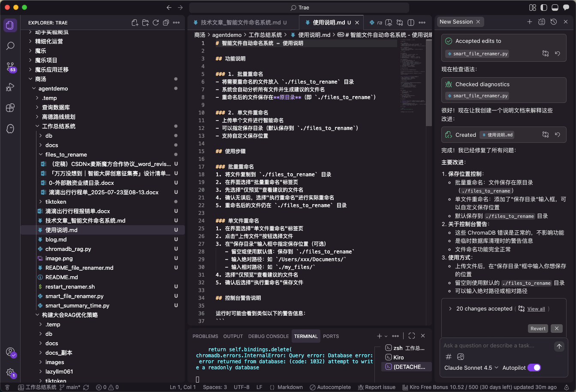Start a new chat session with plus
This screenshot has height=392, width=576.
coord(530,22)
